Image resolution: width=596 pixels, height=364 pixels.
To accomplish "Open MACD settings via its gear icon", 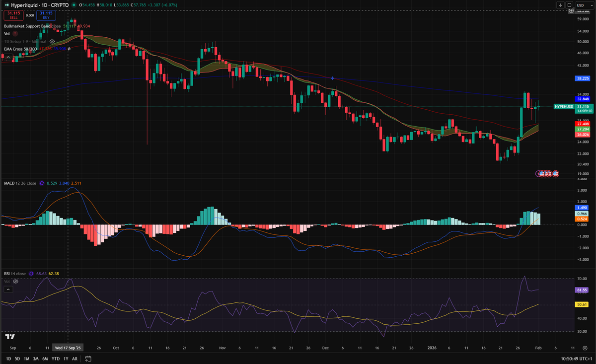I will point(42,183).
